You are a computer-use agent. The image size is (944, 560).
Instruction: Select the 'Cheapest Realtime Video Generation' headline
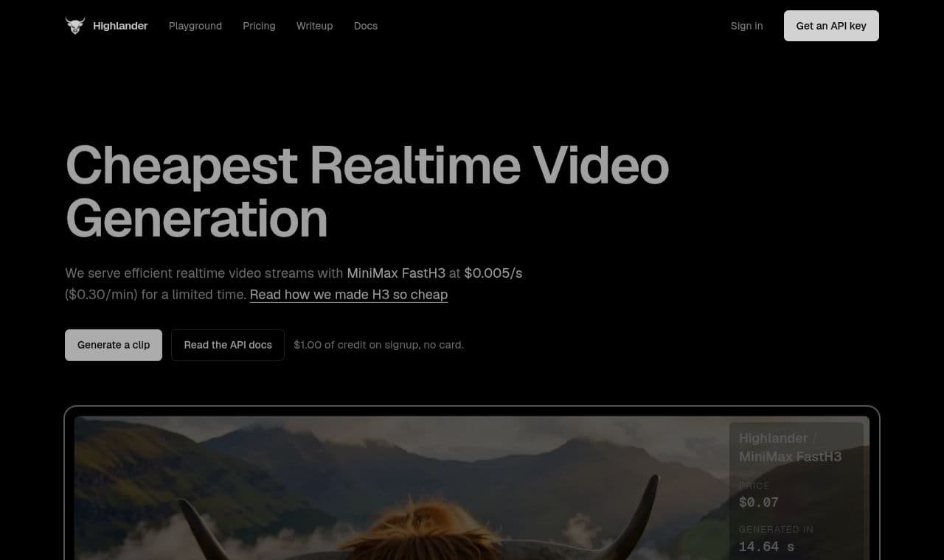pyautogui.click(x=367, y=192)
